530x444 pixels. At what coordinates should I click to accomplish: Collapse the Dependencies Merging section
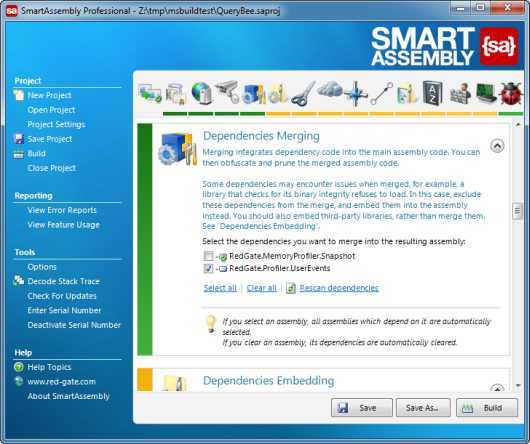[497, 146]
